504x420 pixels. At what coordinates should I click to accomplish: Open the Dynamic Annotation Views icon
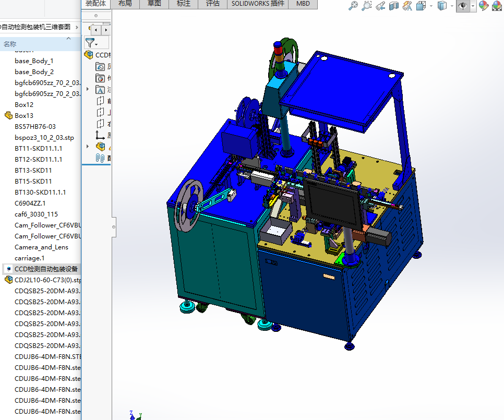[x=407, y=6]
